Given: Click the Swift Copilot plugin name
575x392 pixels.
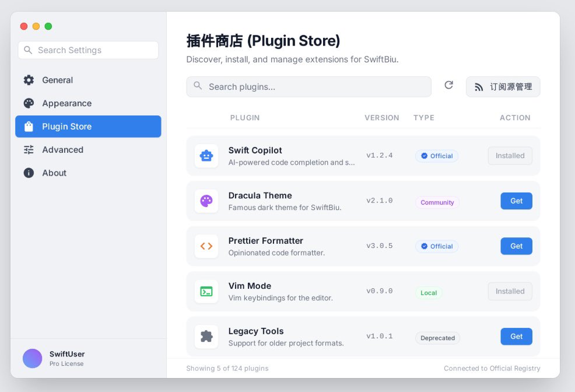Looking at the screenshot, I should click(255, 150).
